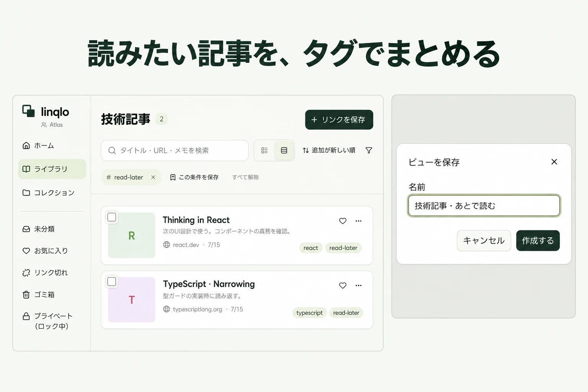Check the TypeScript · Narrowing checkbox
The width and height of the screenshot is (588, 392).
112,281
